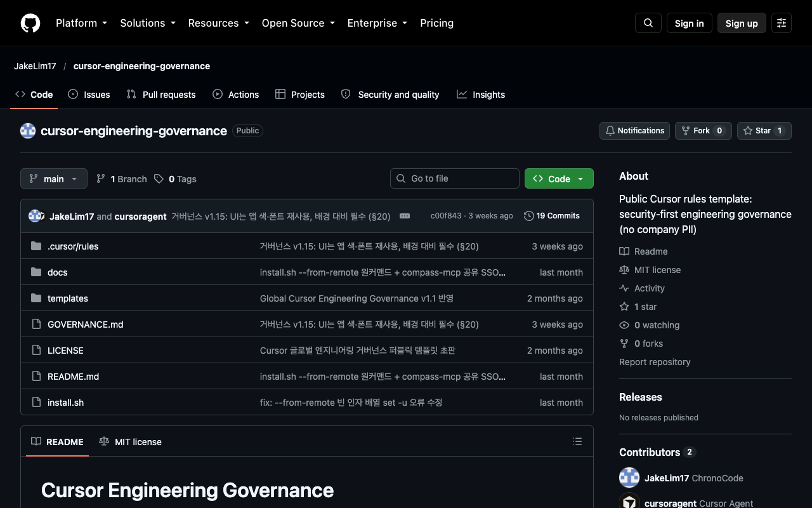812x508 pixels.
Task: Open Security and quality tab
Action: [x=390, y=95]
